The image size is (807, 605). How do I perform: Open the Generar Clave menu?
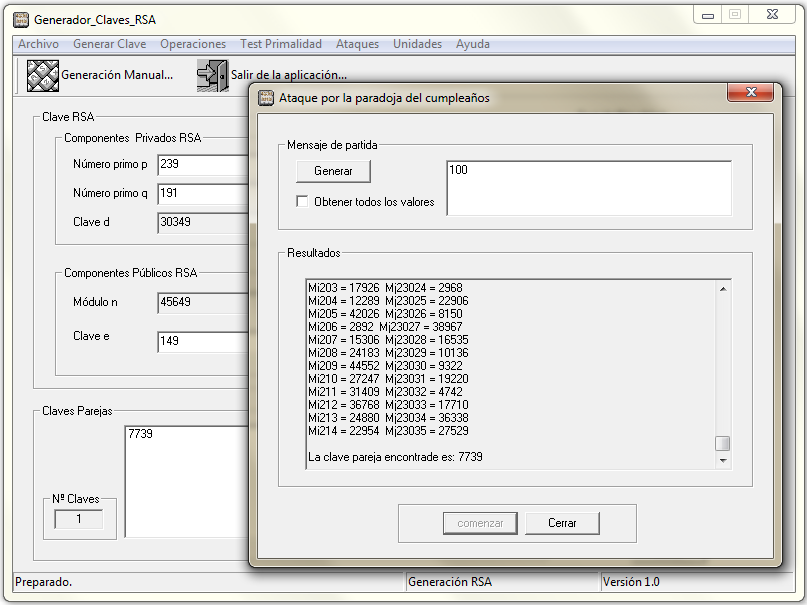pyautogui.click(x=109, y=44)
